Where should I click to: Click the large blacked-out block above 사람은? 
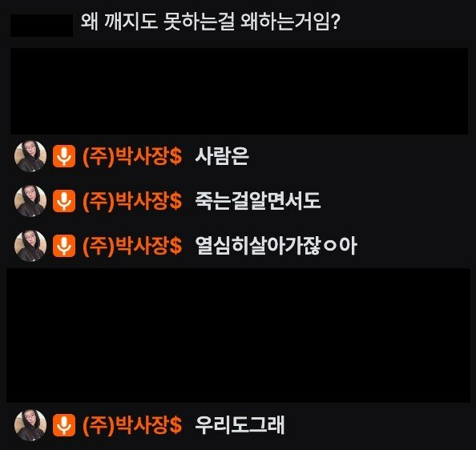point(239,91)
